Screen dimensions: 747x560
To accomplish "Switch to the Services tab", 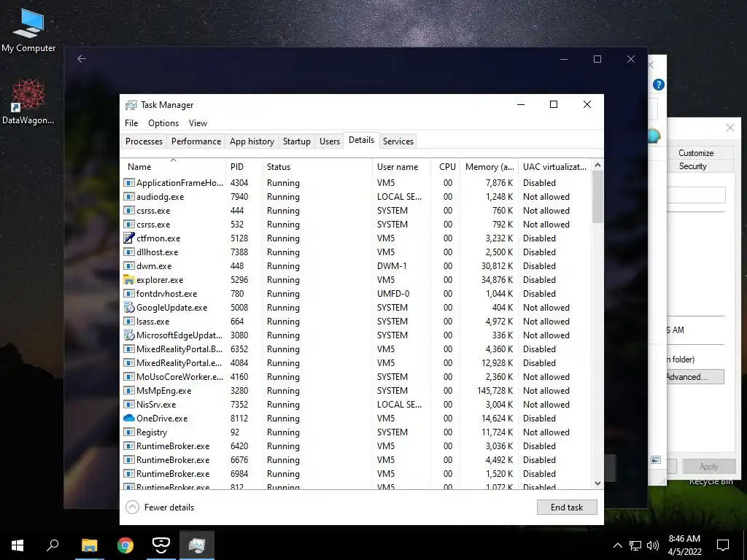I will point(398,141).
